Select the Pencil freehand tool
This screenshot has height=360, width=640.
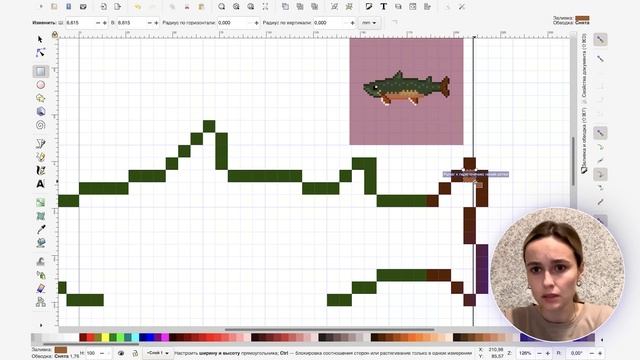[x=40, y=157]
